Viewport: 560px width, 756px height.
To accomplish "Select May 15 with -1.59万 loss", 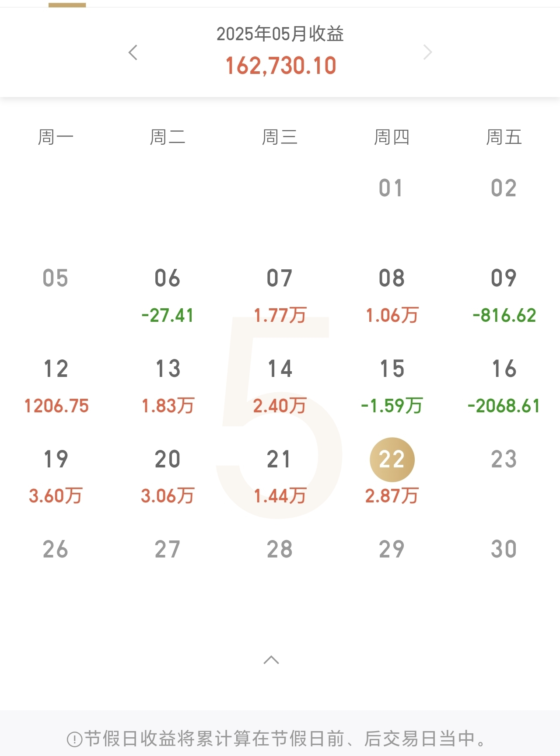I will [392, 387].
